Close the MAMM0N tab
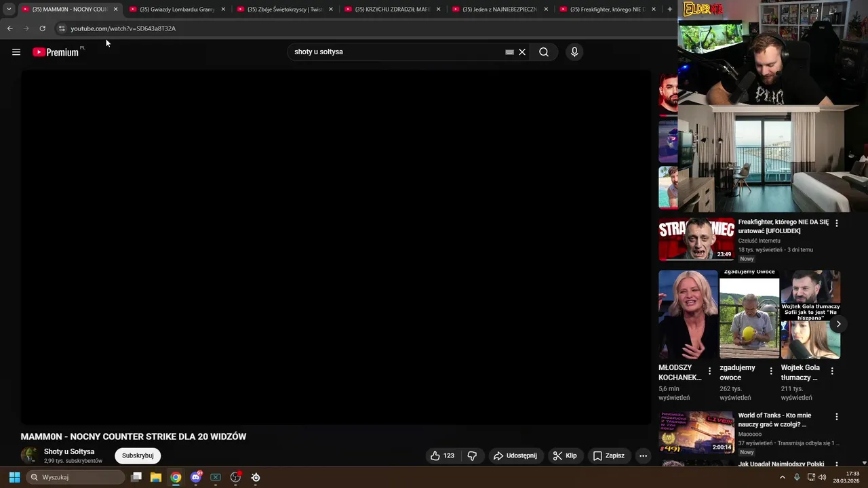The height and width of the screenshot is (488, 868). coord(115,9)
